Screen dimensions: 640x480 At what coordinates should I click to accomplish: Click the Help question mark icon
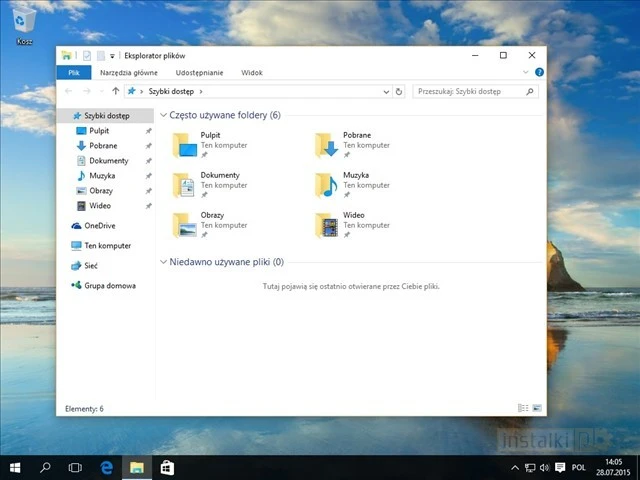539,72
